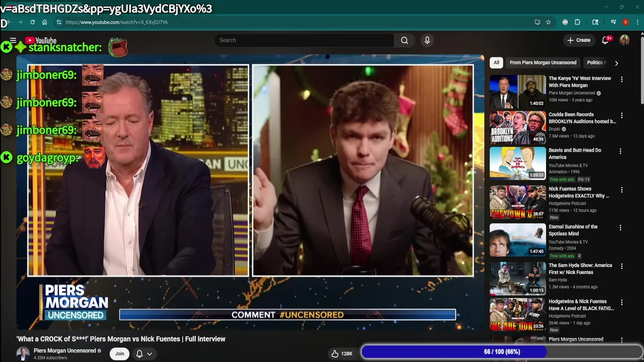Open the extensions puzzle icon
The height and width of the screenshot is (362, 644).
578,22
